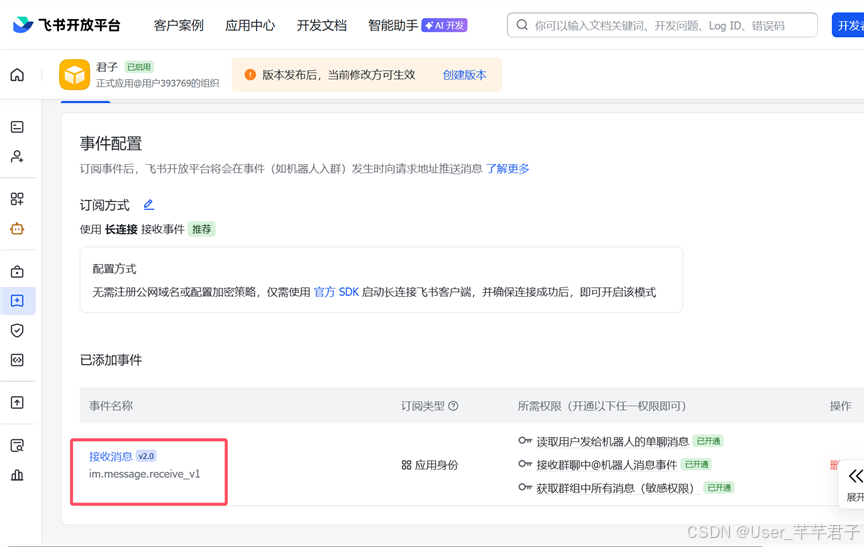
Task: Click the question mark icon beside 订阅类型
Action: point(453,406)
